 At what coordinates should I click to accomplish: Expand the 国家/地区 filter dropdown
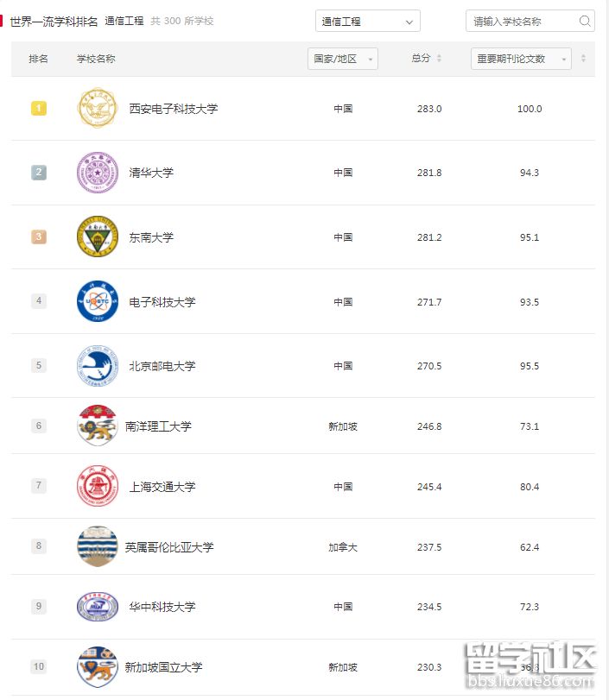(341, 59)
